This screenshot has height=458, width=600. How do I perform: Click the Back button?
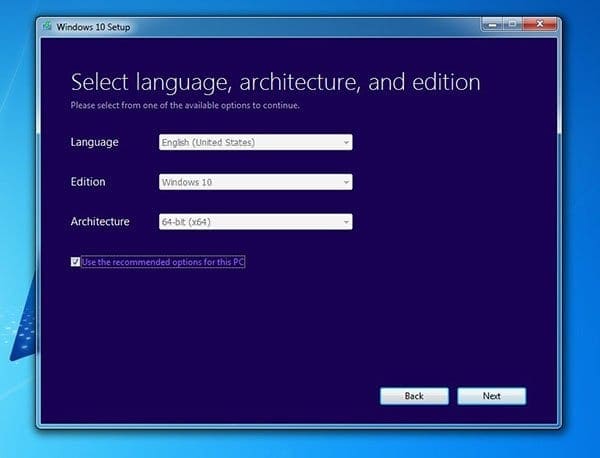(x=414, y=396)
